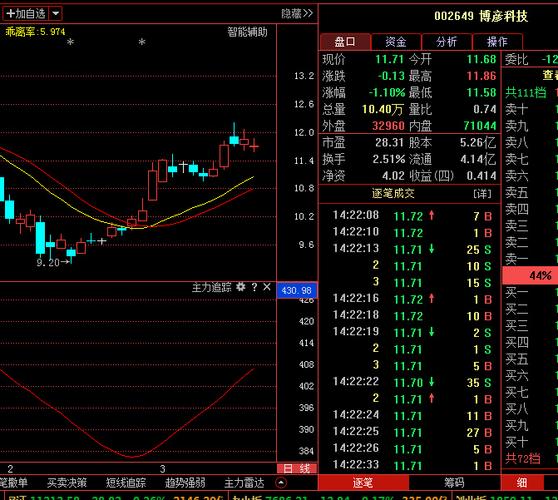The width and height of the screenshot is (558, 500).
Task: Select the 筹码 tab below trade list
Action: tap(454, 483)
